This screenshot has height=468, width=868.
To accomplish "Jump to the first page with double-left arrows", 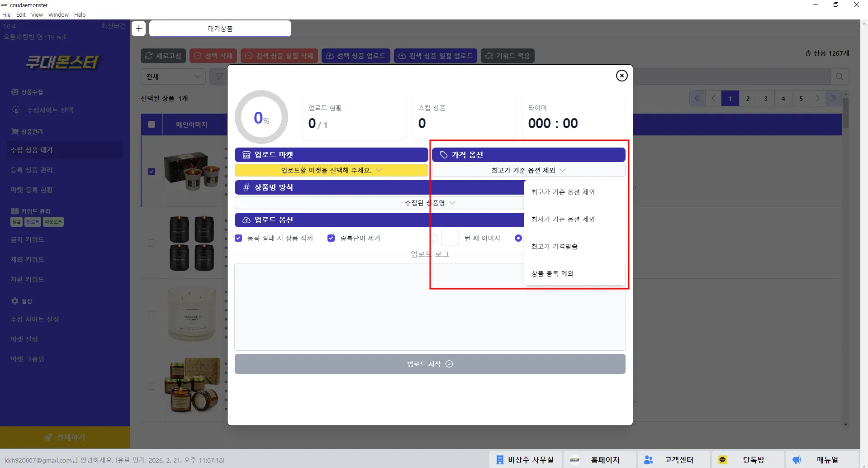I will click(x=697, y=98).
